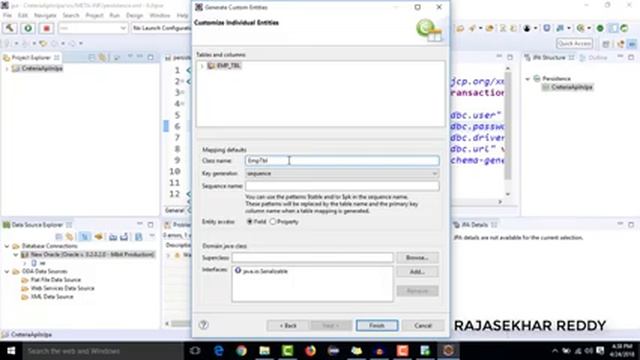Click the Open Perspective icon near Quick Access

pos(606,44)
